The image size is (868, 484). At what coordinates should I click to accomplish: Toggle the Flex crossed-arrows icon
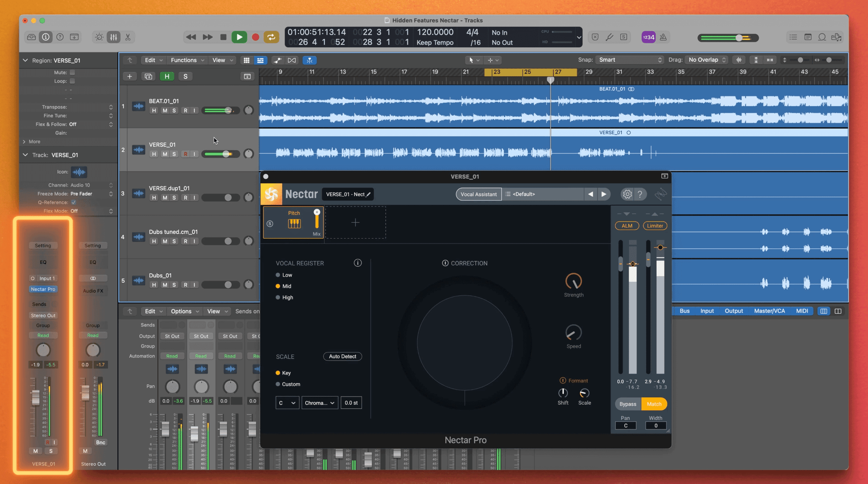pos(292,60)
